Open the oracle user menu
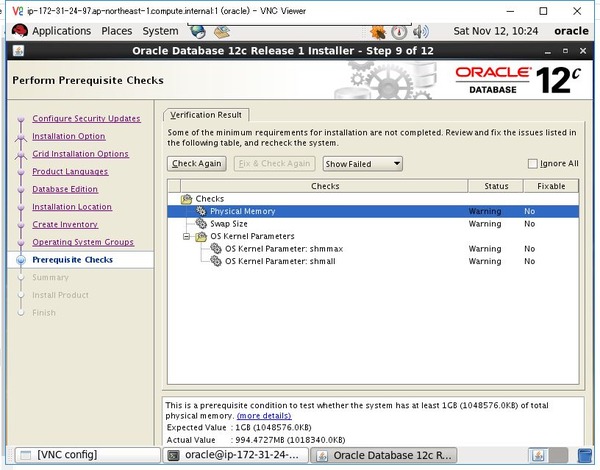Screen dimensions: 600x470 571,31
